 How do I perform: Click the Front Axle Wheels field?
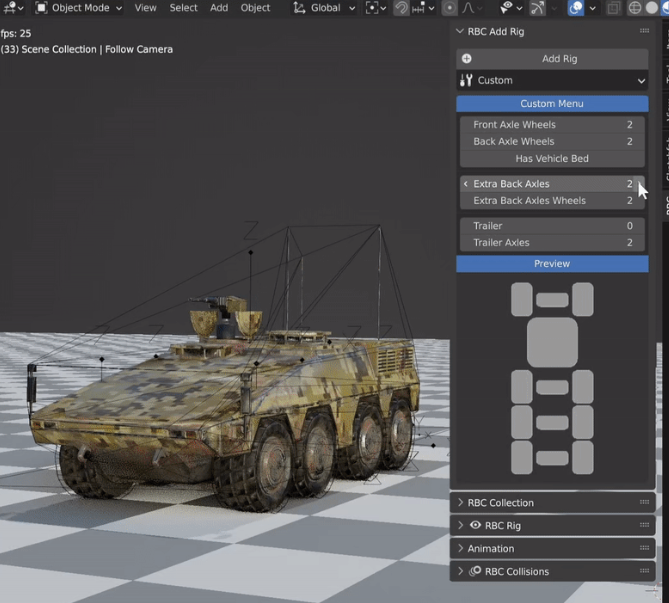(552, 125)
